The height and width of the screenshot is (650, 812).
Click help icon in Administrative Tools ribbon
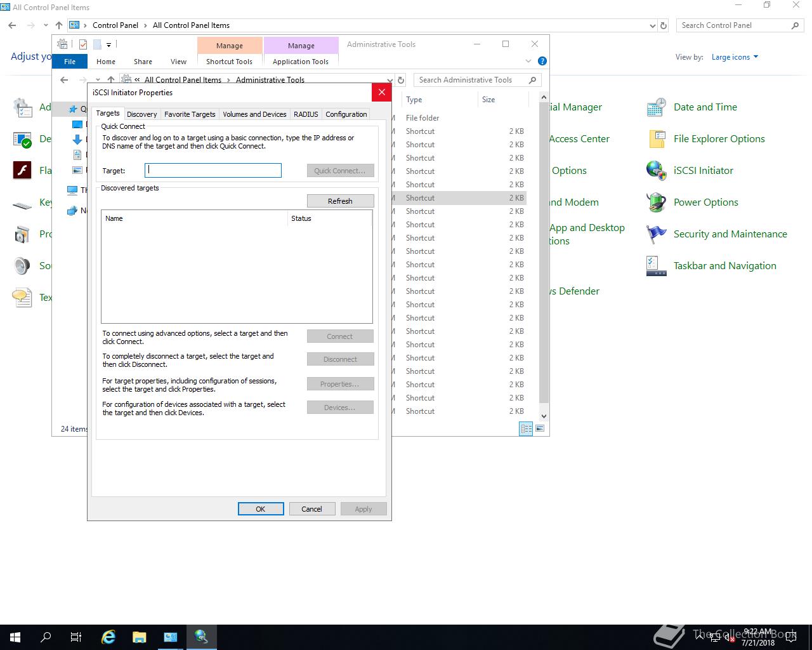542,61
